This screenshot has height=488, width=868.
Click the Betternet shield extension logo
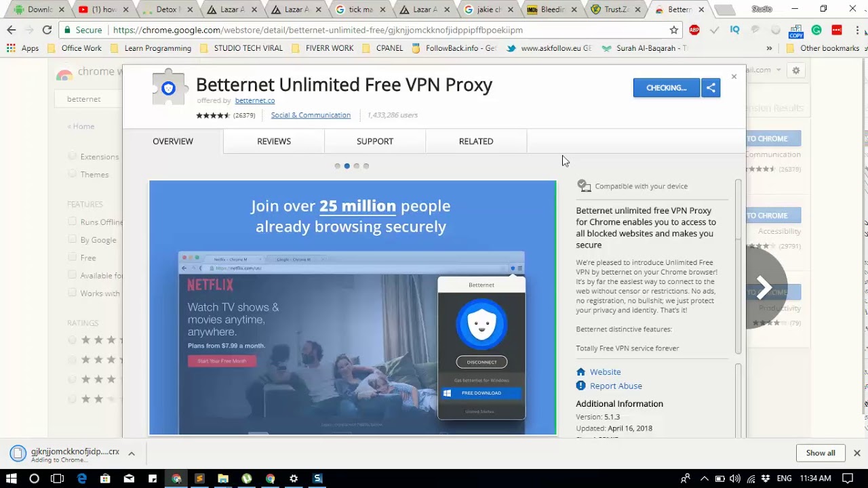168,87
